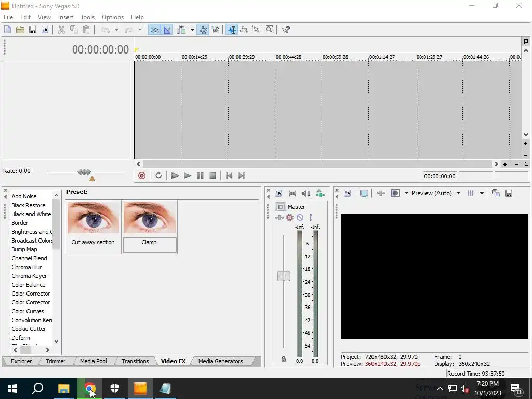Image resolution: width=532 pixels, height=399 pixels.
Task: Click Play From Start button
Action: (x=175, y=176)
